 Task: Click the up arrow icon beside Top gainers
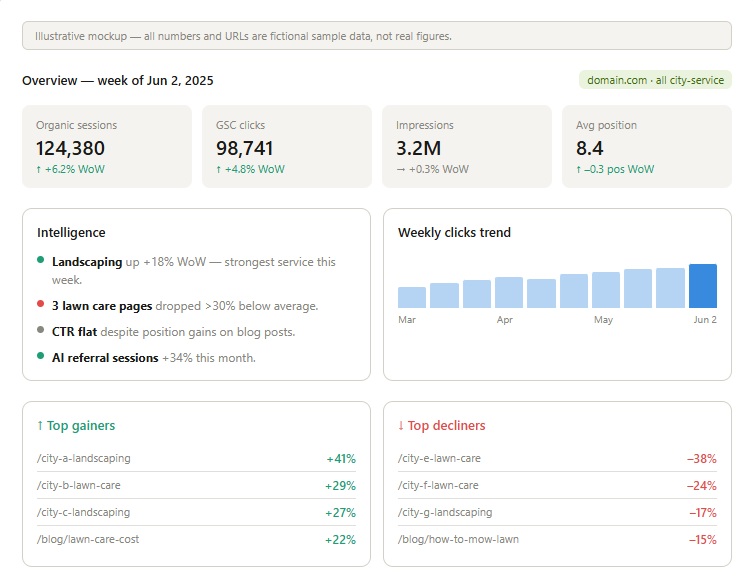click(40, 426)
